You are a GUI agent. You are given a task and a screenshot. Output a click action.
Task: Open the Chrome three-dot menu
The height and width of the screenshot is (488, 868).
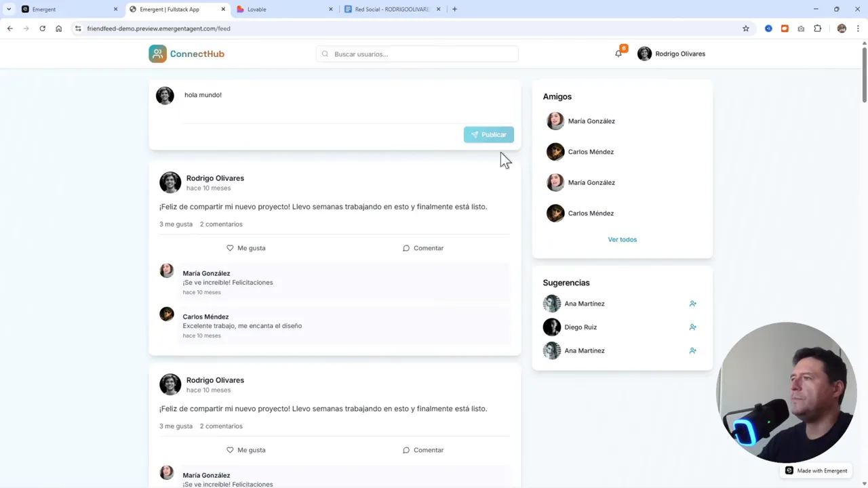pyautogui.click(x=856, y=28)
